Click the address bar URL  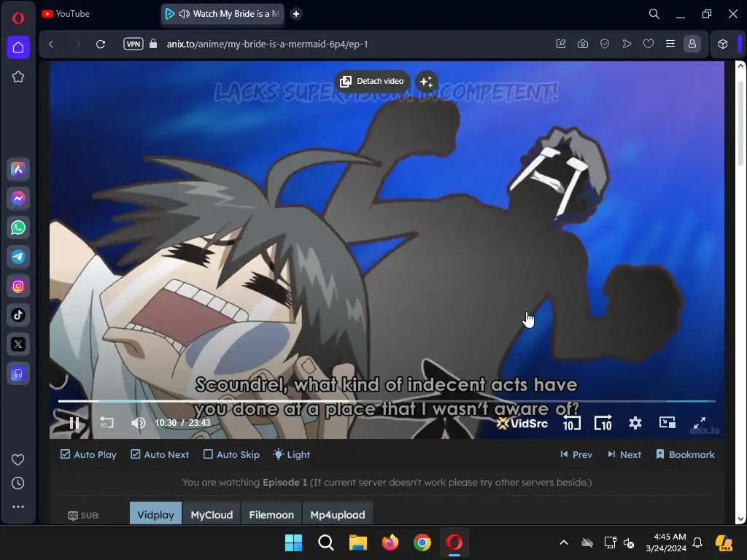click(x=267, y=44)
